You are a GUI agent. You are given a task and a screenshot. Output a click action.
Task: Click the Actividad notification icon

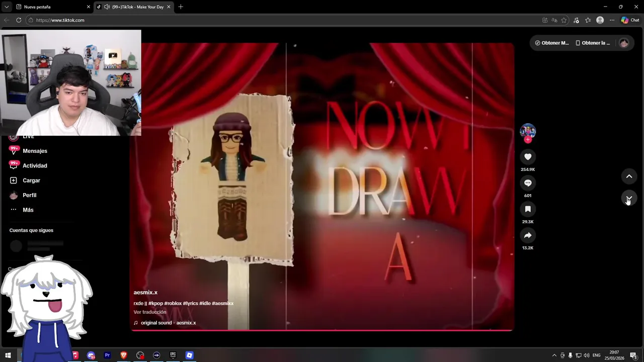(x=14, y=165)
